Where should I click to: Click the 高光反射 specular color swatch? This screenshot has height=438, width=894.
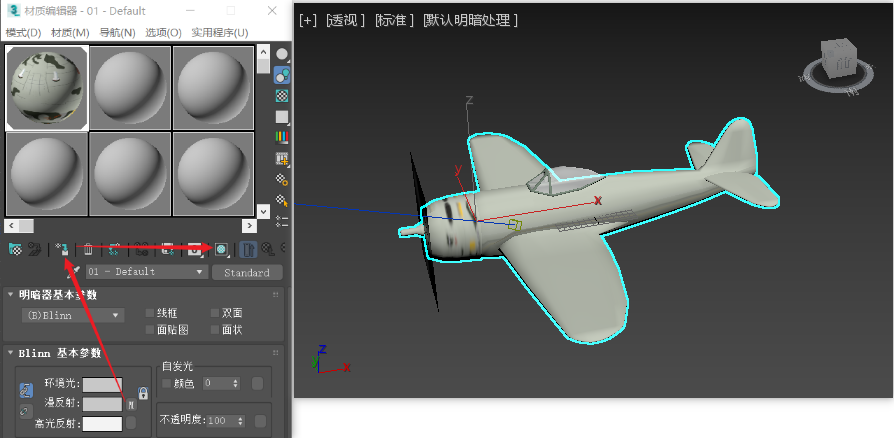(x=102, y=424)
